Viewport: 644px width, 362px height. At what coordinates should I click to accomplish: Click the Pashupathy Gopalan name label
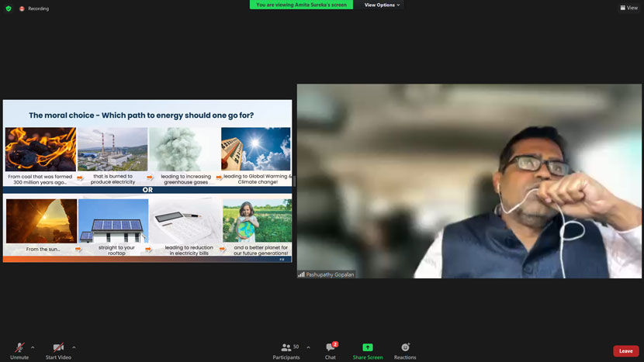(331, 274)
